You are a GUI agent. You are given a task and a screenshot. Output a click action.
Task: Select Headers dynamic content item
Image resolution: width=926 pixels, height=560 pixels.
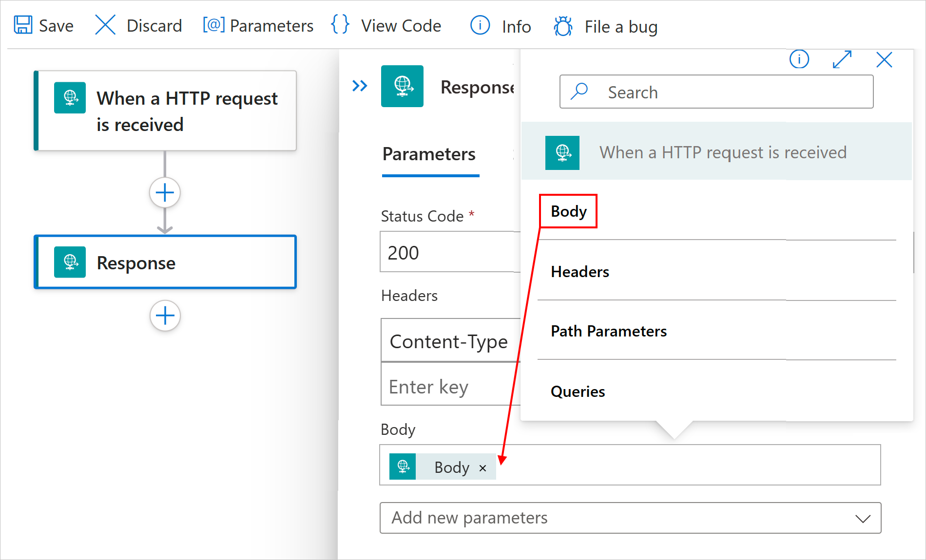tap(580, 272)
